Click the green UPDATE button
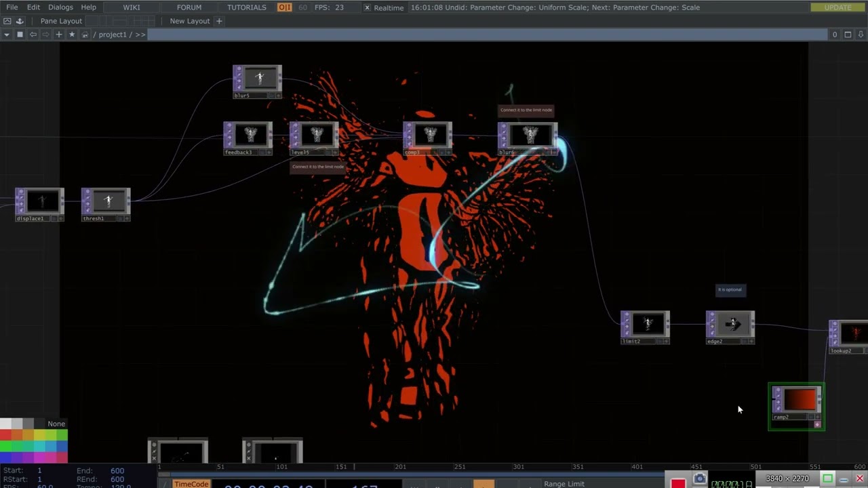868x488 pixels. [x=837, y=7]
